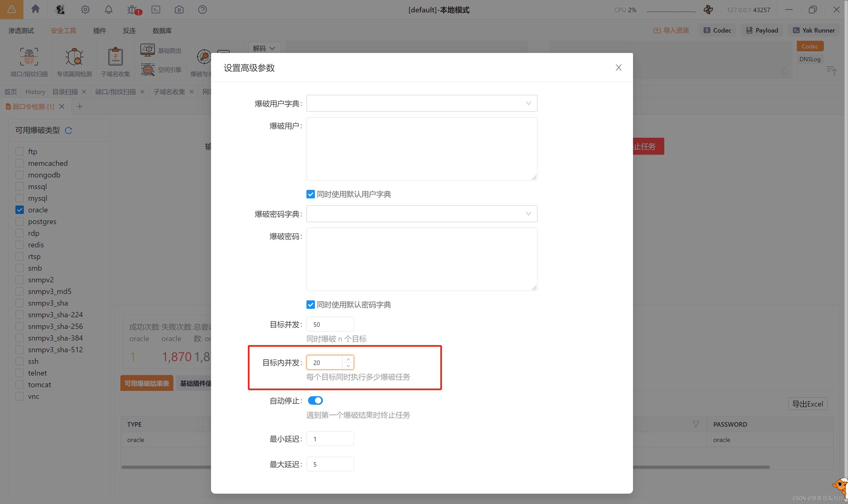
Task: Open the subdomain collection tool
Action: (115, 62)
